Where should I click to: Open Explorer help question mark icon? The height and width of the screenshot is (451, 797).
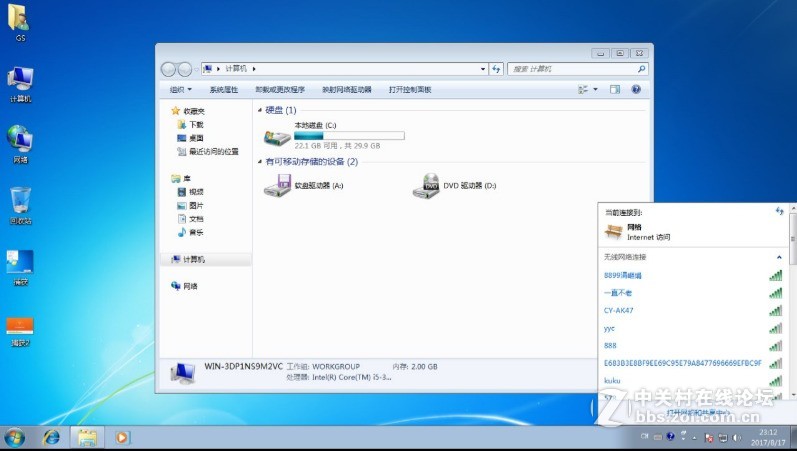[x=636, y=89]
